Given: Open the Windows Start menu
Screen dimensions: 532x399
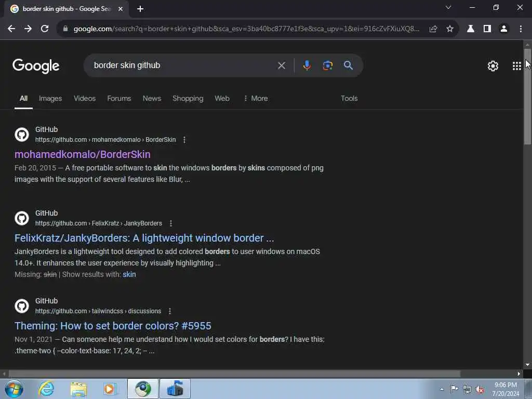Looking at the screenshot, I should click(x=14, y=389).
